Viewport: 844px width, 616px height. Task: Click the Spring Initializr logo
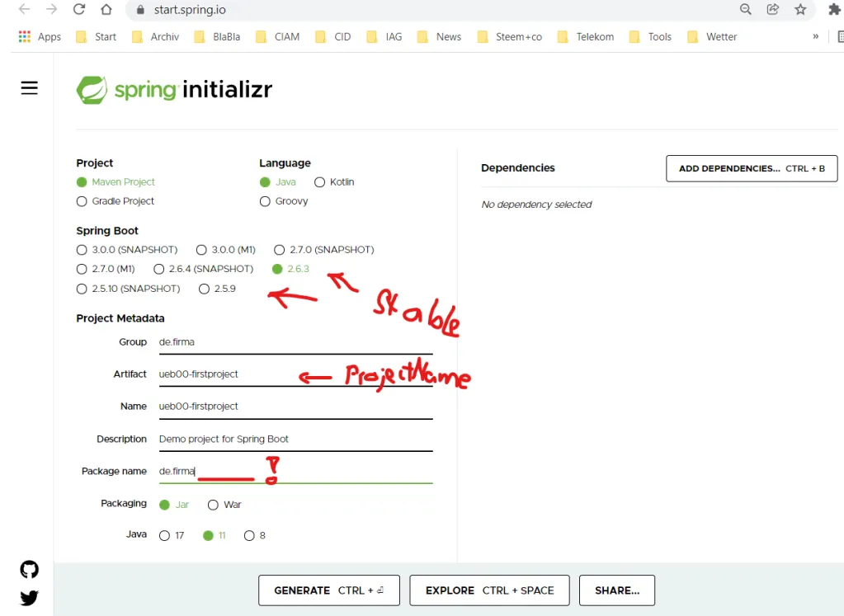(x=174, y=89)
